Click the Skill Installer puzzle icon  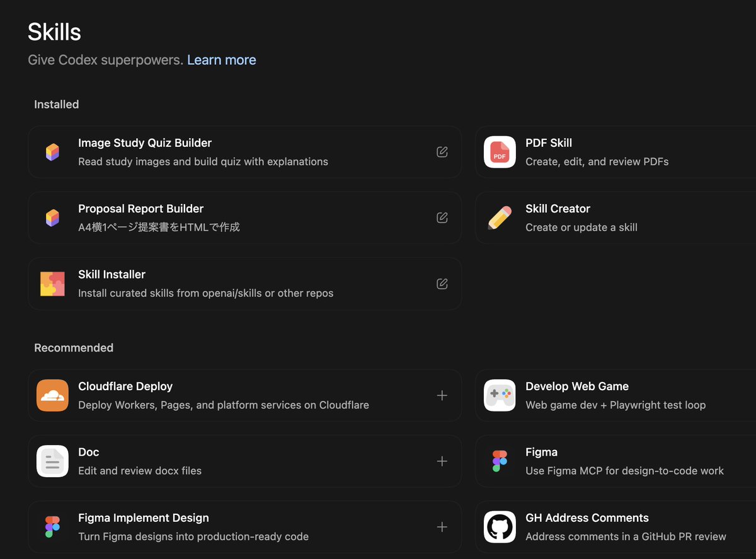(x=52, y=284)
